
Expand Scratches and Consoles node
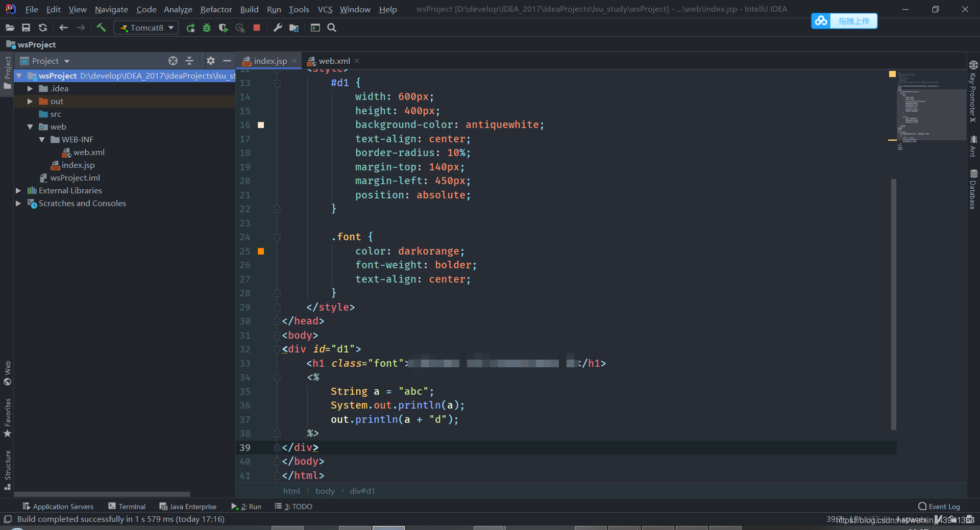coord(18,203)
